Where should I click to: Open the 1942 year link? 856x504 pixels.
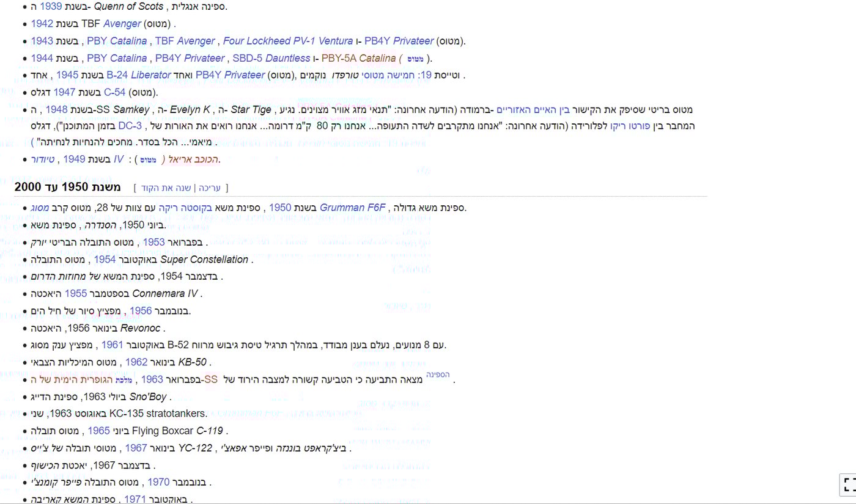pyautogui.click(x=42, y=24)
